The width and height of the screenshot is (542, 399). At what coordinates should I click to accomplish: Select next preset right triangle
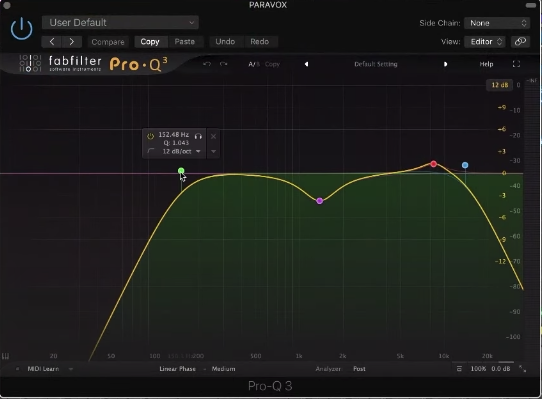(x=445, y=64)
